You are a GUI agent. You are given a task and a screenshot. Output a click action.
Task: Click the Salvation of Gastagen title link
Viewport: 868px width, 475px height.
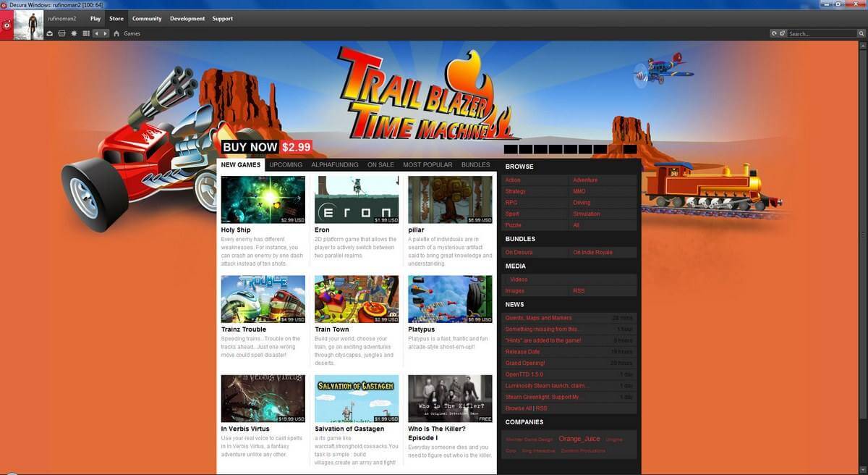349,429
